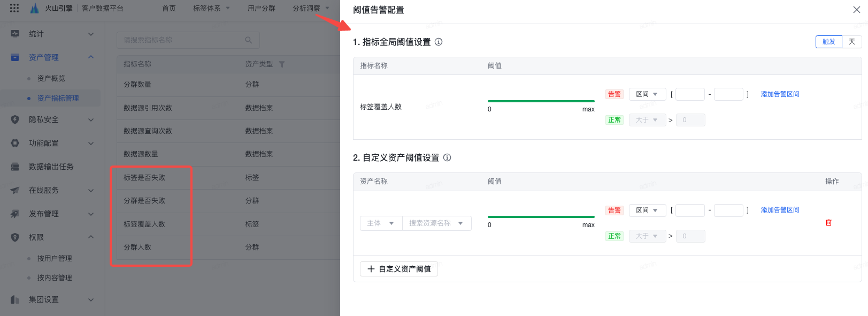Viewport: 868px width, 316px height.
Task: Click info icon beside 自定义资产阈值设置
Action: [x=447, y=157]
